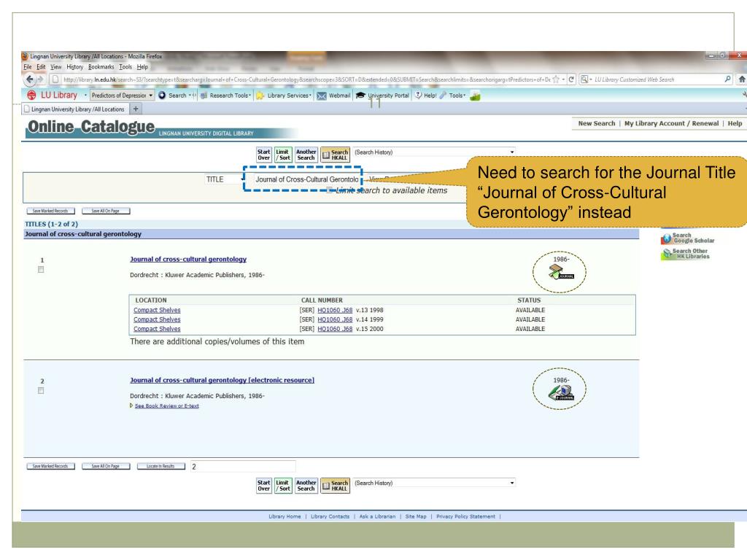Image resolution: width=747 pixels, height=560 pixels.
Task: Open the History menu
Action: point(75,67)
